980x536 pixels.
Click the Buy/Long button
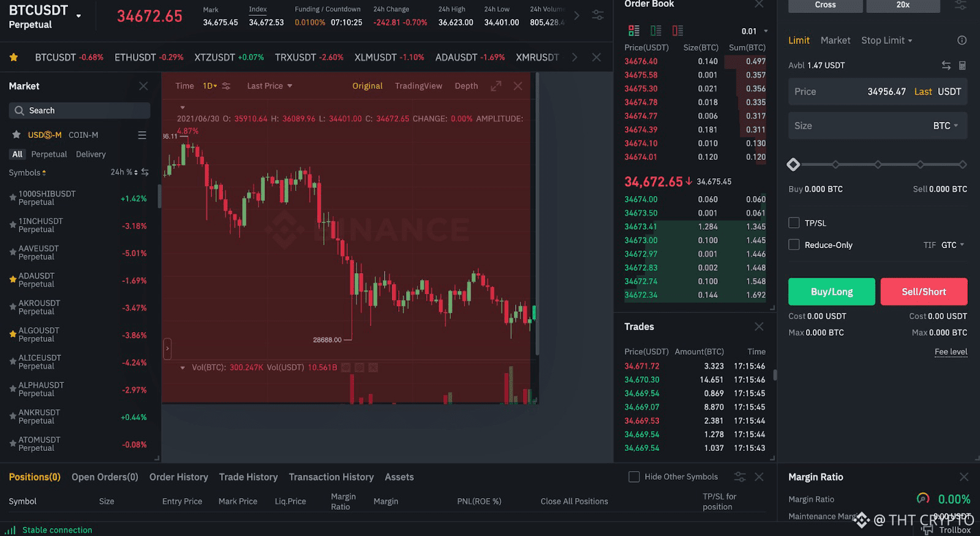coord(832,292)
